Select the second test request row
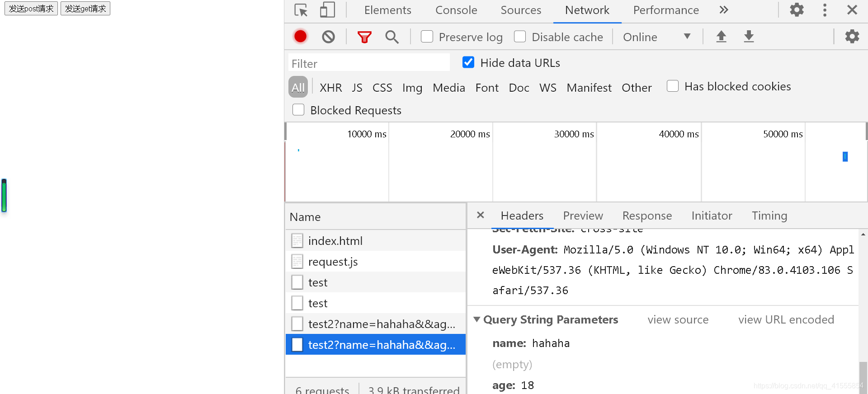 [375, 303]
